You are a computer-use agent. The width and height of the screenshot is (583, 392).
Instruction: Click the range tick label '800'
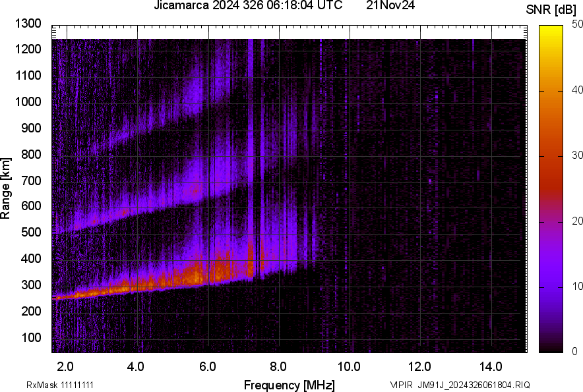[31, 154]
